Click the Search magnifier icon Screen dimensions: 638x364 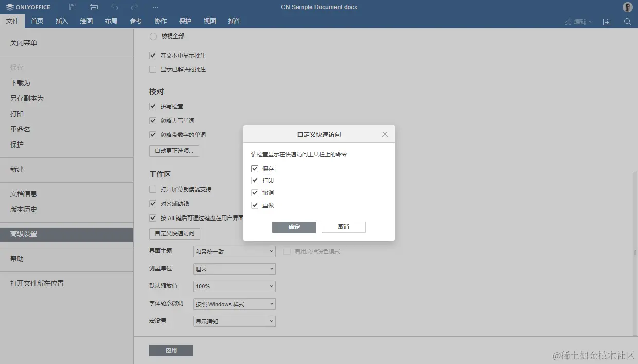629,21
